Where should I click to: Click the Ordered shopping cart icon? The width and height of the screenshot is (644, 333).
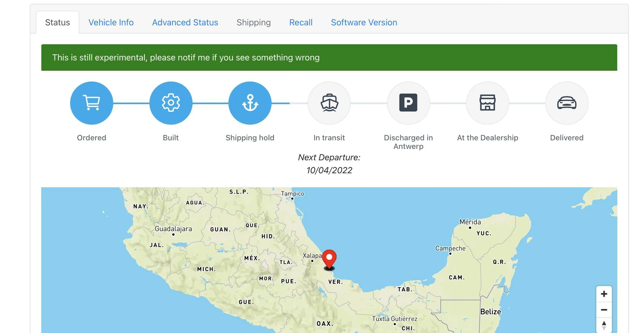92,103
